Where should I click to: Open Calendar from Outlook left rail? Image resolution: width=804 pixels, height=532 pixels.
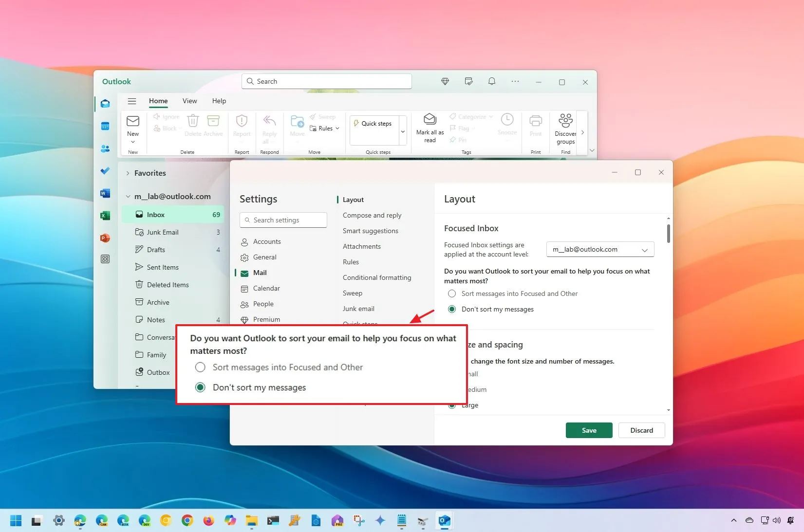[x=105, y=127]
